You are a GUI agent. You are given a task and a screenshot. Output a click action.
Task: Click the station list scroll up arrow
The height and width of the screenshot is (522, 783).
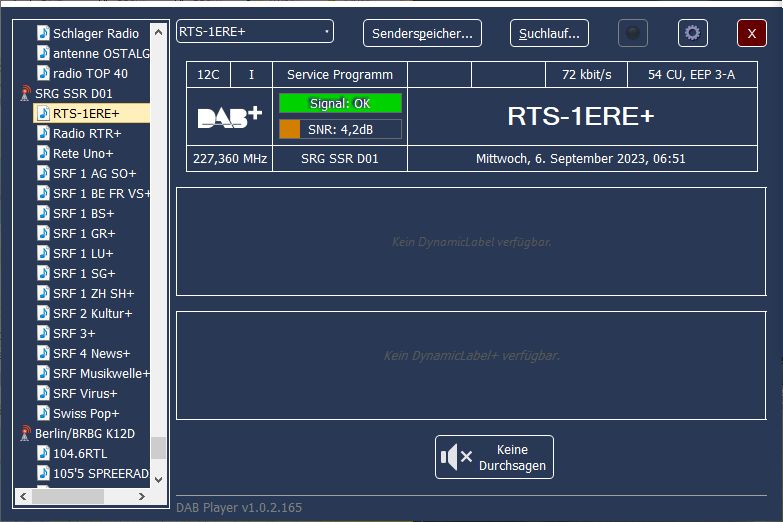158,32
